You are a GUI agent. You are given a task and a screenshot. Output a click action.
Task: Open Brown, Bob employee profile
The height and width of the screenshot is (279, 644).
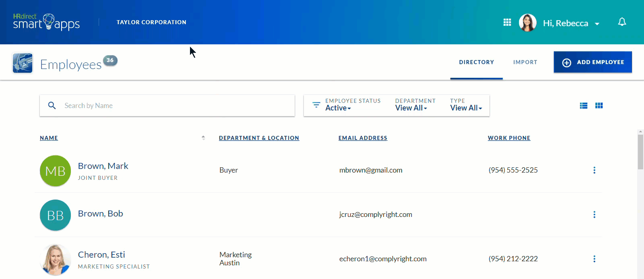101,214
